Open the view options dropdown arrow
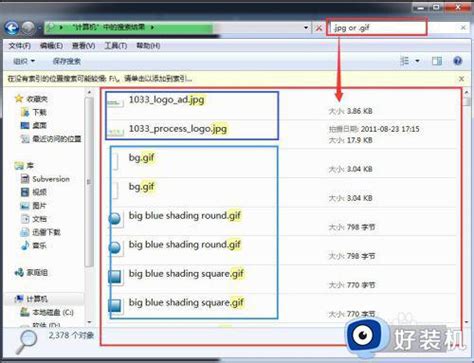The width and height of the screenshot is (474, 363). tap(417, 61)
